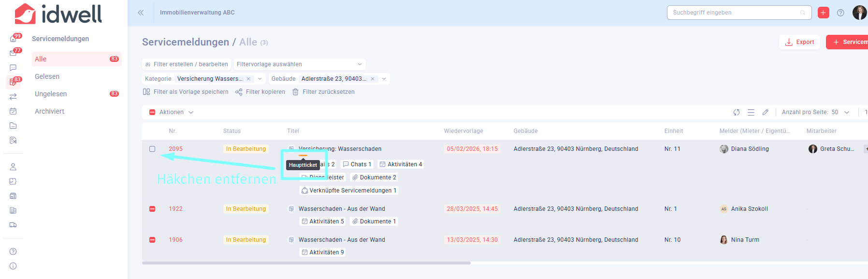Click the create Servicemeldung red button
This screenshot has height=279, width=868.
coord(847,42)
